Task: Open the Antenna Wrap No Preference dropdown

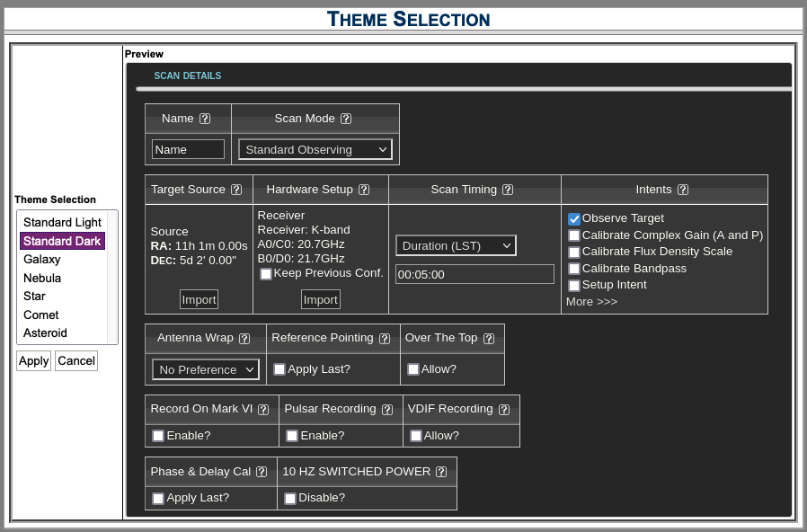Action: [205, 368]
